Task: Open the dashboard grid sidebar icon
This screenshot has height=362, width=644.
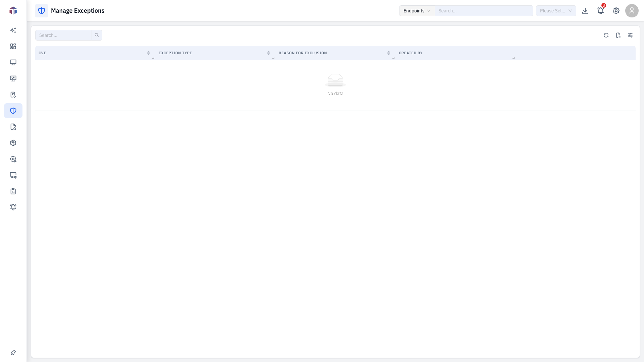Action: click(13, 46)
